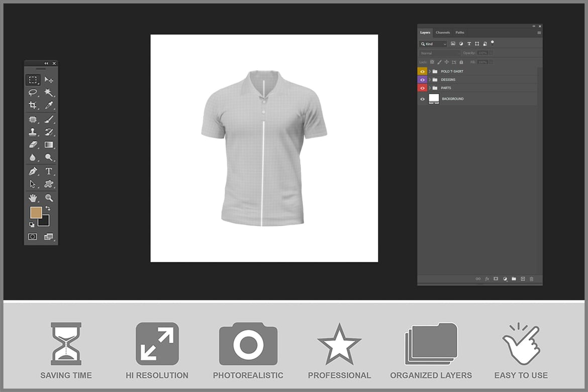Create new fill or adjustment layer
This screenshot has width=588, height=392.
505,279
